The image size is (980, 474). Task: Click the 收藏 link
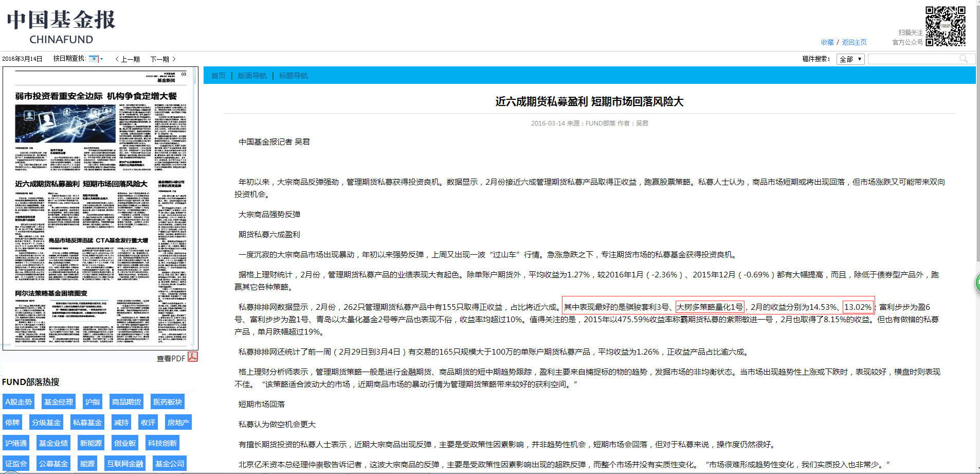click(x=827, y=42)
